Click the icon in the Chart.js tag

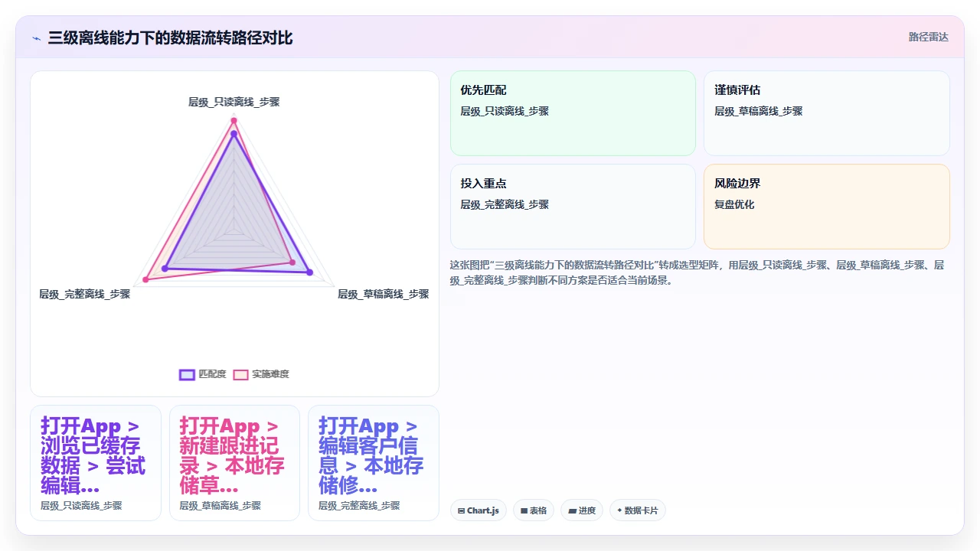pyautogui.click(x=461, y=510)
